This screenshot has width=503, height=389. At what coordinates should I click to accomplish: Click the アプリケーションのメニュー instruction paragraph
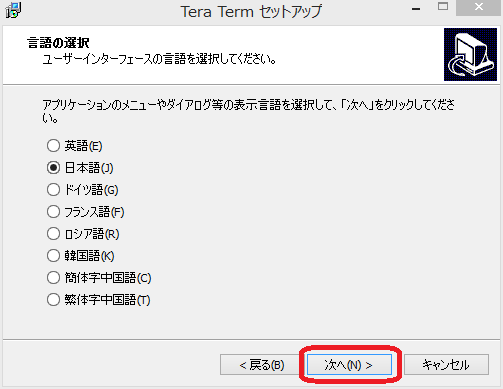click(248, 111)
